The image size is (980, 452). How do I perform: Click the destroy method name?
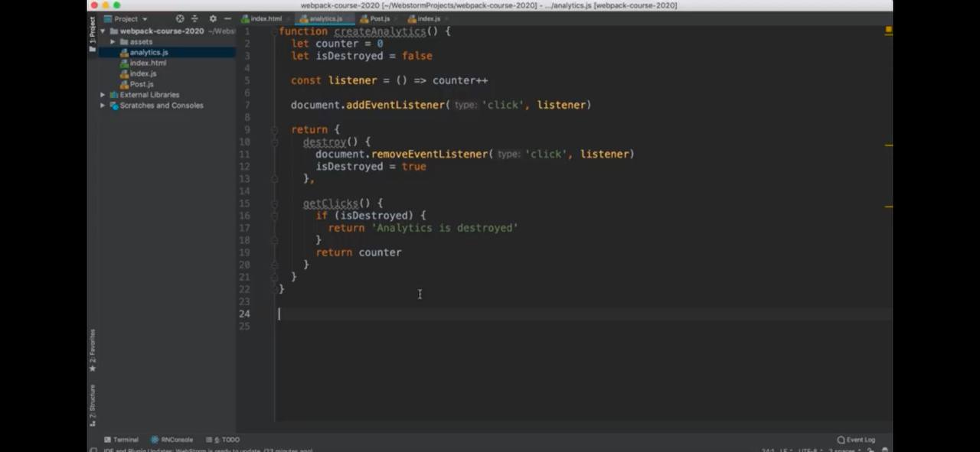[x=325, y=141]
